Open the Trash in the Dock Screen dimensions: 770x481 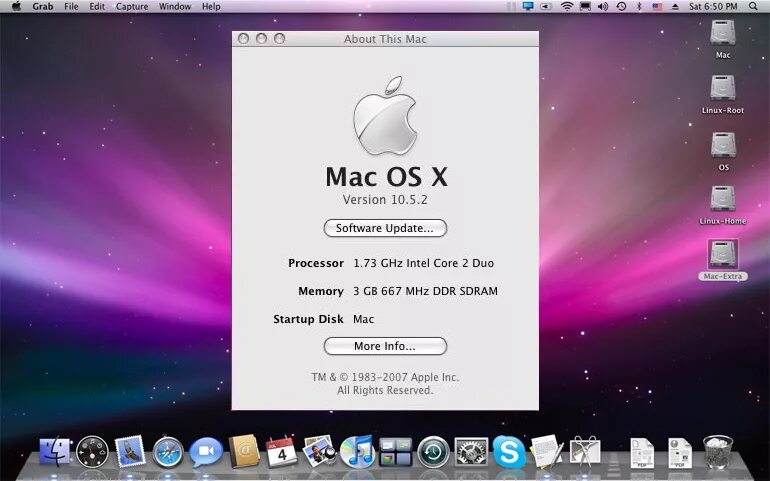[x=717, y=452]
